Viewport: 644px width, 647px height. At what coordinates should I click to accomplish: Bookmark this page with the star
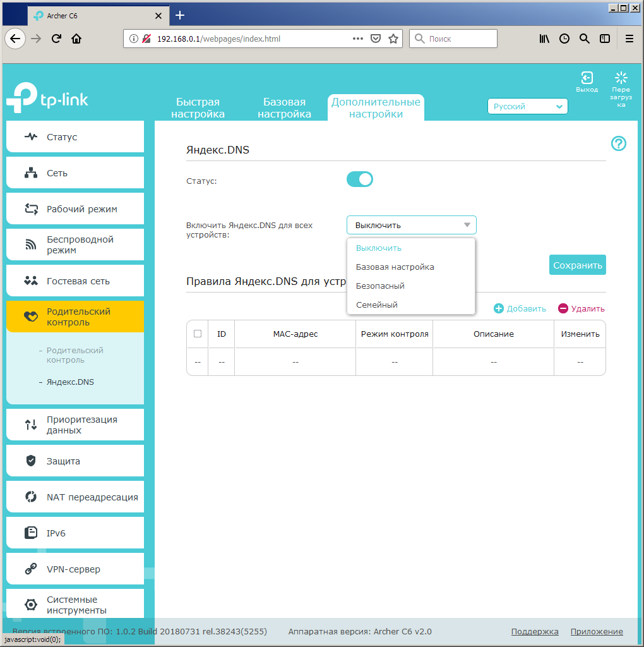pos(393,39)
